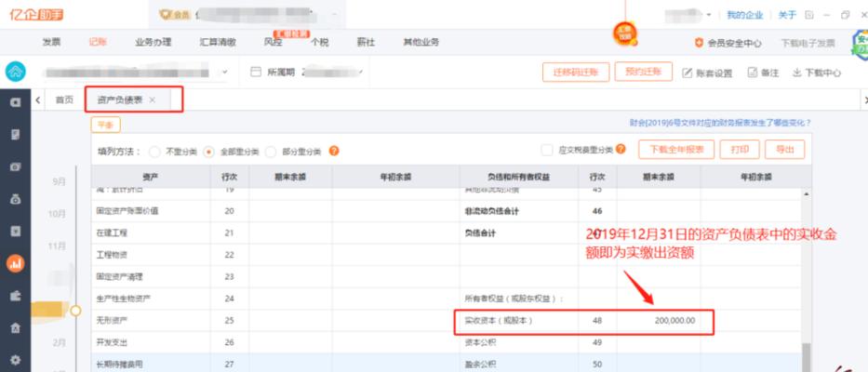Open the fifth sidebar square icon

[16, 231]
